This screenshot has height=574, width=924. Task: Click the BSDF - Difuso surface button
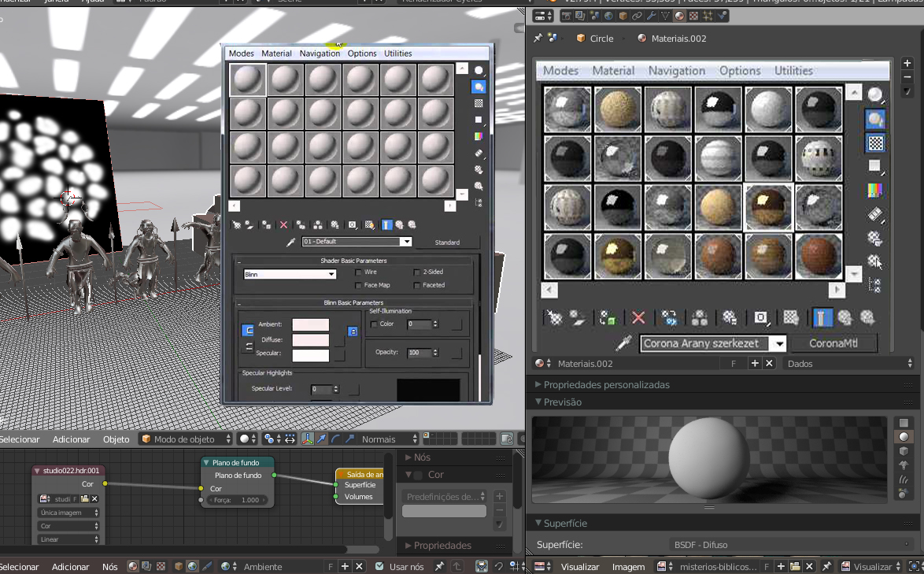(792, 545)
